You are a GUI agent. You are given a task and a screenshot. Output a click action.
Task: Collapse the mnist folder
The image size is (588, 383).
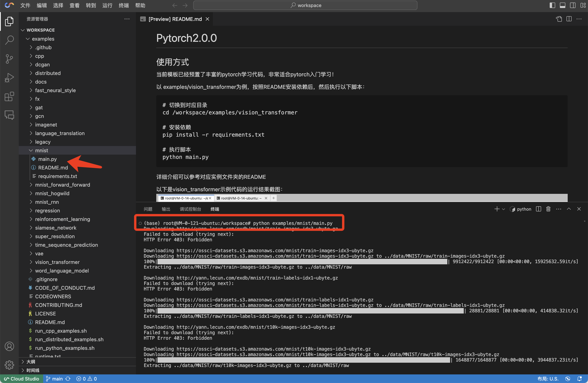pyautogui.click(x=41, y=150)
